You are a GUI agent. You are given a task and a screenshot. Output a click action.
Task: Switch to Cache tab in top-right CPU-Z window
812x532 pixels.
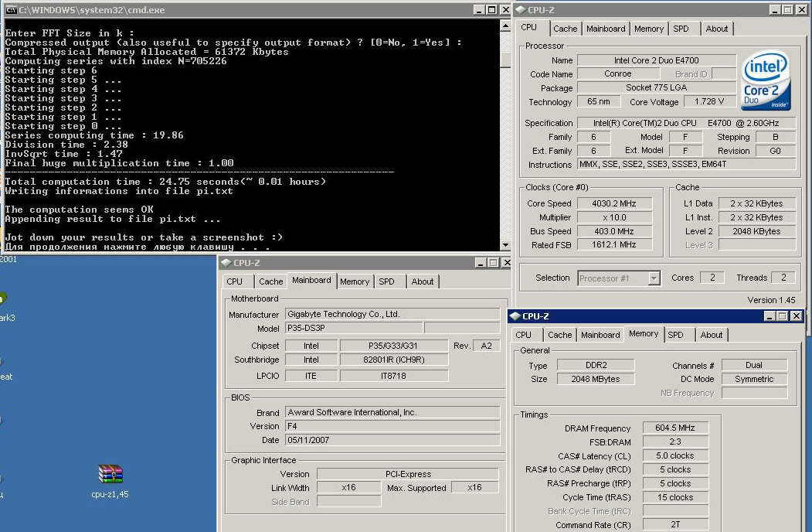click(565, 29)
